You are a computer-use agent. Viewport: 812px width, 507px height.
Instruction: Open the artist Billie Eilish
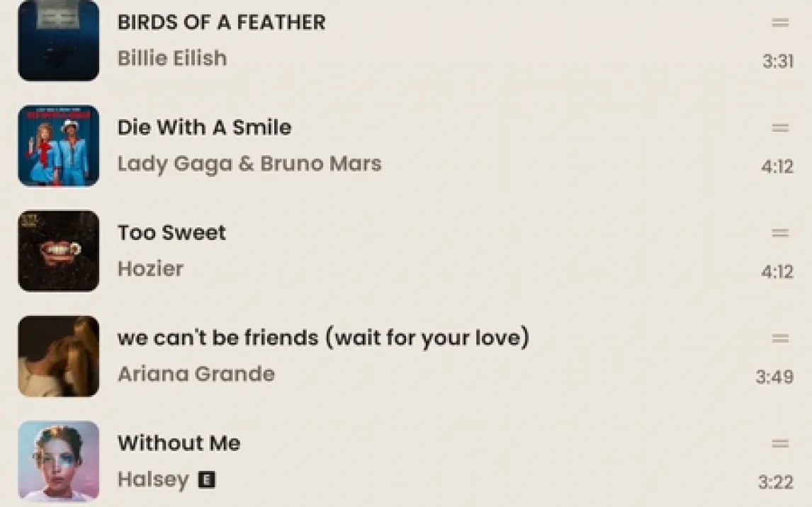[x=172, y=58]
